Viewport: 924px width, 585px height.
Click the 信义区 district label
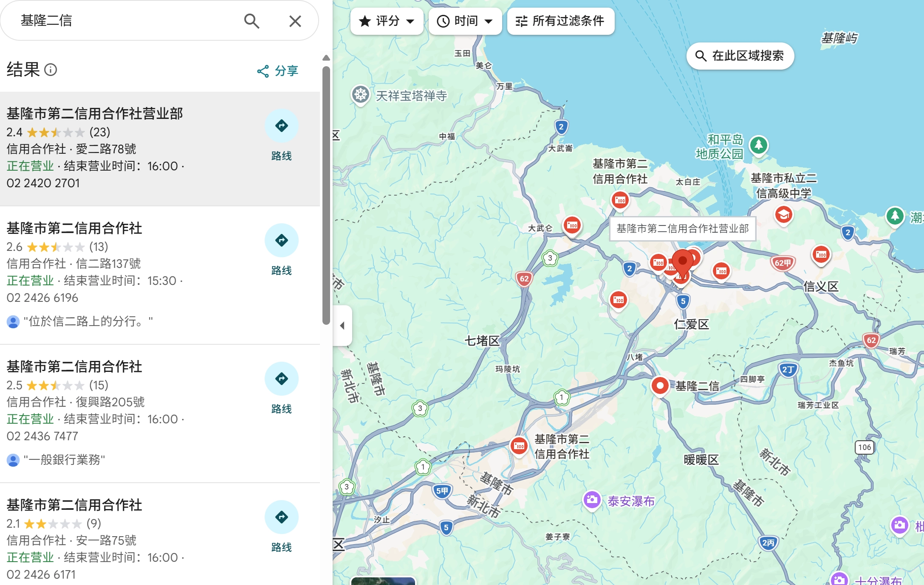pos(821,286)
